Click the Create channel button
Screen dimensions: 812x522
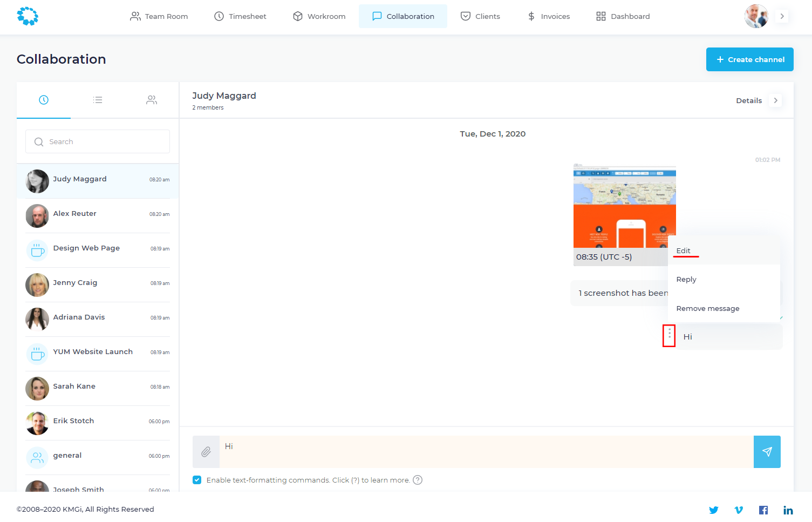[749, 59]
